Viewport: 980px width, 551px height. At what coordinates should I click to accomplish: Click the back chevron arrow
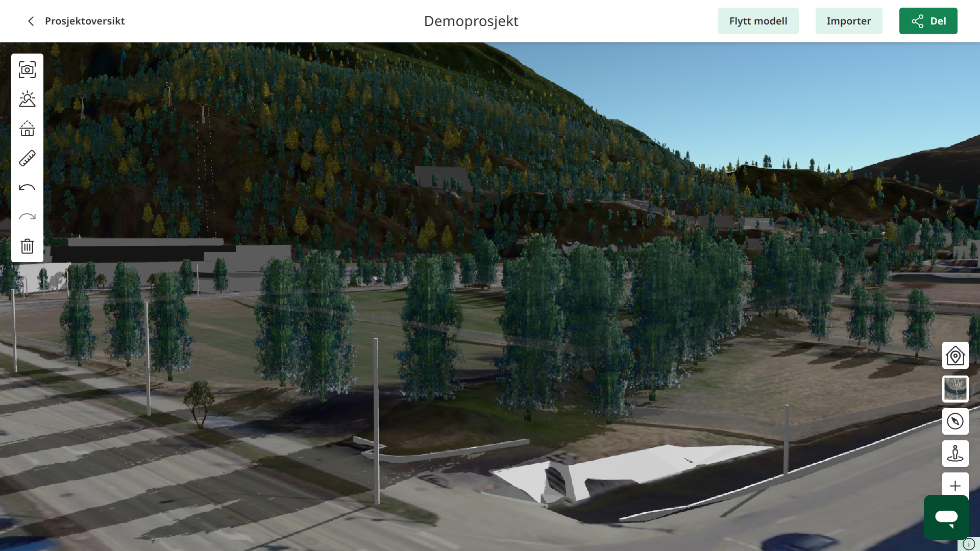click(x=31, y=21)
